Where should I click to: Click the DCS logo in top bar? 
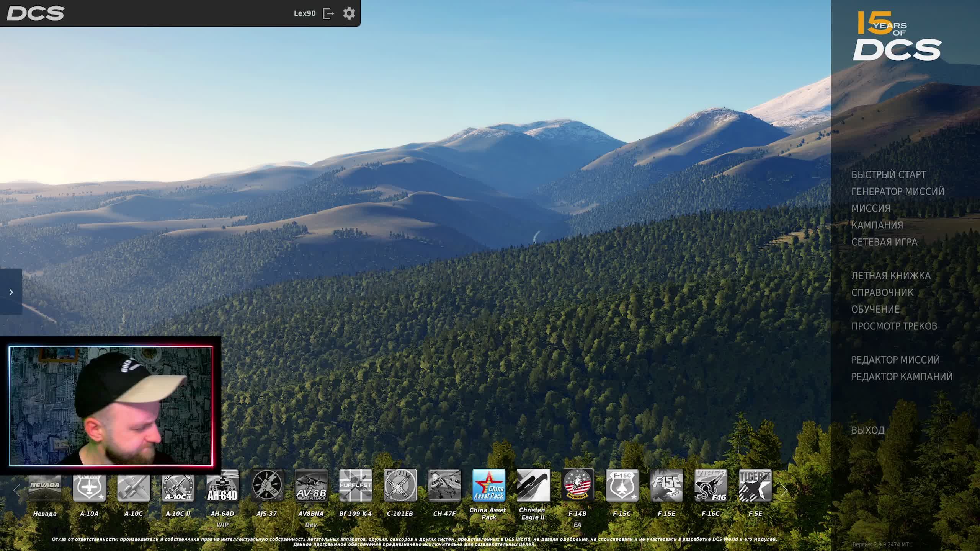coord(35,13)
